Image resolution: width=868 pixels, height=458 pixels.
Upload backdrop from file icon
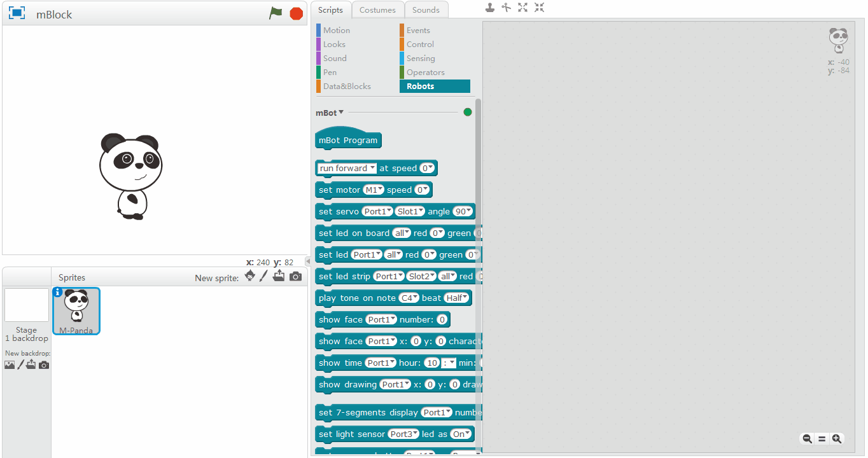click(31, 364)
